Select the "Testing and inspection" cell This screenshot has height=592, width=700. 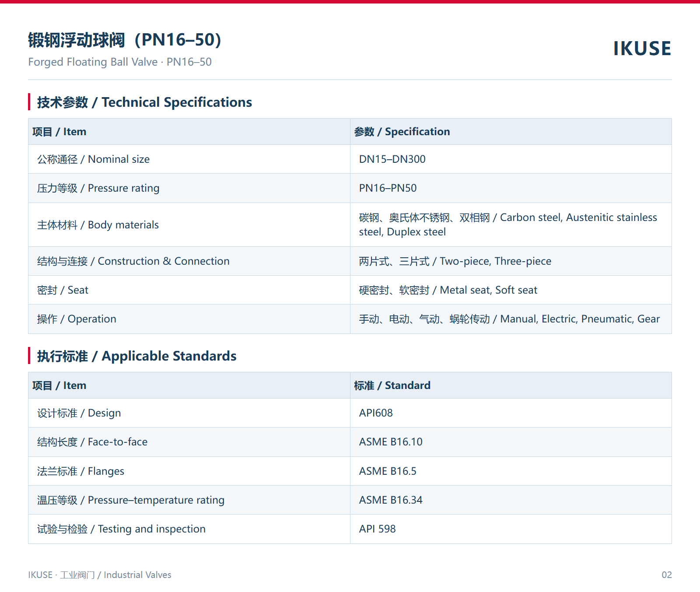click(x=189, y=529)
